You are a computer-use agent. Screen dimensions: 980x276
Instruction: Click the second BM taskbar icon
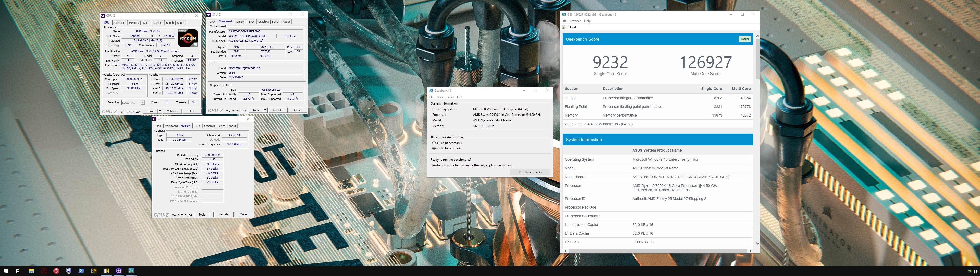pyautogui.click(x=106, y=271)
